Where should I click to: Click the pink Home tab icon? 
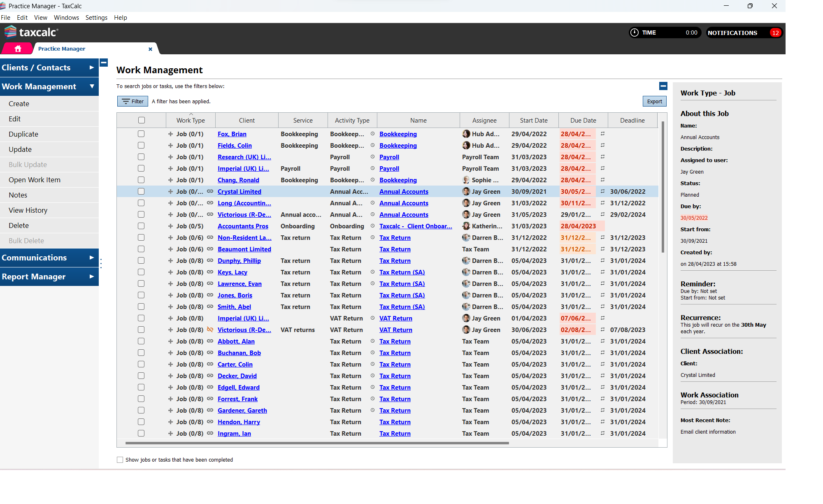pyautogui.click(x=18, y=49)
